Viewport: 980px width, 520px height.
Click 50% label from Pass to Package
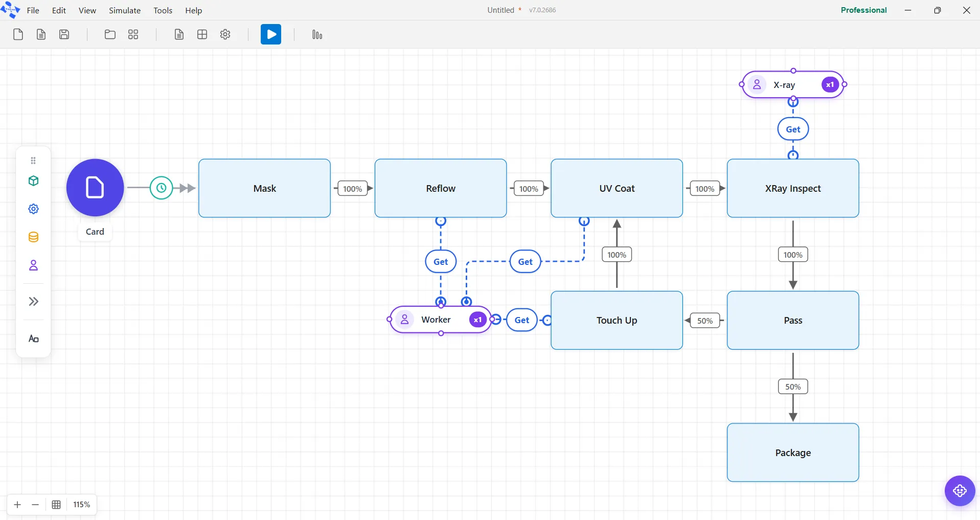point(793,387)
